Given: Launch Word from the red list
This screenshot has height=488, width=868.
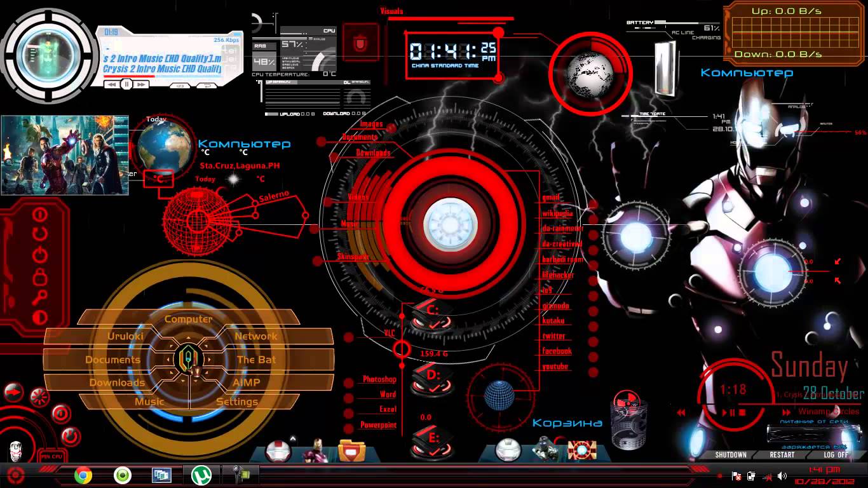Looking at the screenshot, I should point(388,395).
